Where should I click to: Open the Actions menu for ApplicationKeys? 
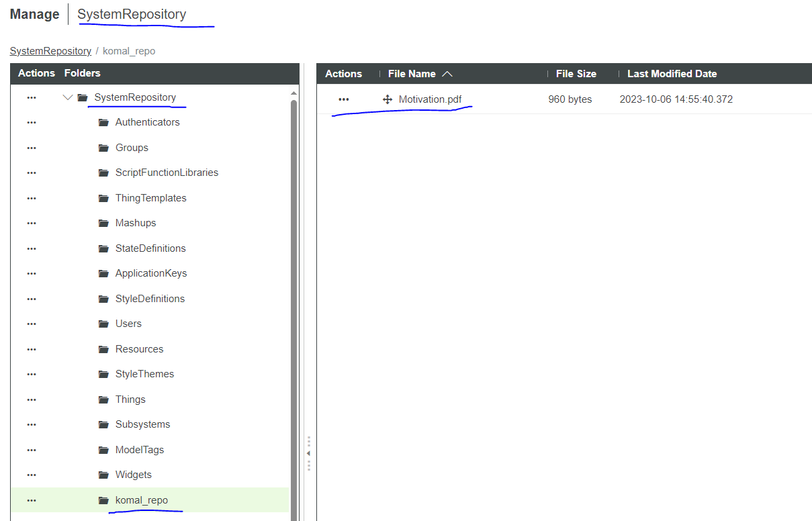point(31,273)
